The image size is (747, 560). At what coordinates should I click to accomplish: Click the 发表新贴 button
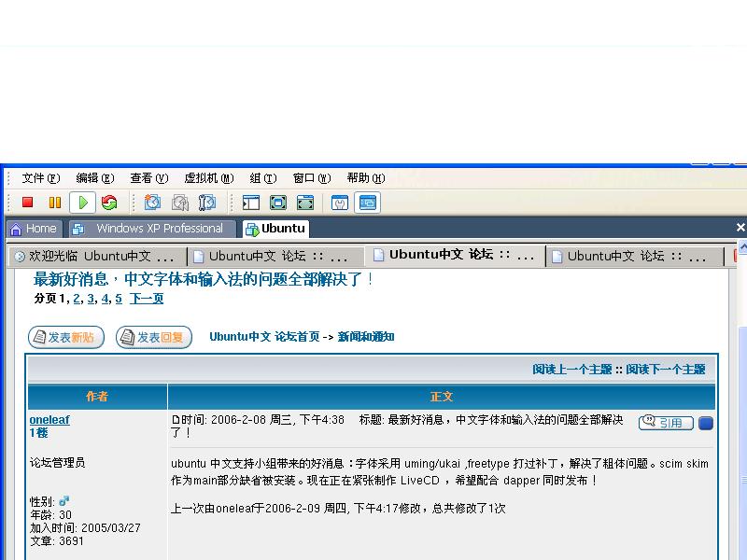pyautogui.click(x=66, y=337)
